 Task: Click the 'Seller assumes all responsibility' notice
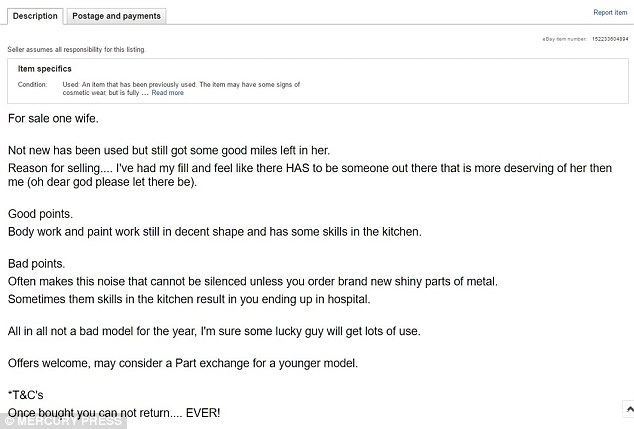(x=76, y=49)
